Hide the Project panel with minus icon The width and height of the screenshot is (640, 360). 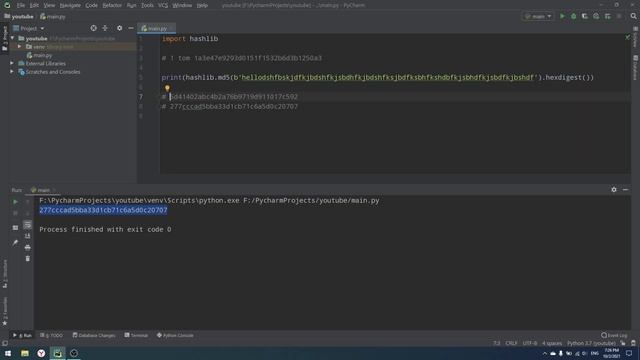point(131,28)
